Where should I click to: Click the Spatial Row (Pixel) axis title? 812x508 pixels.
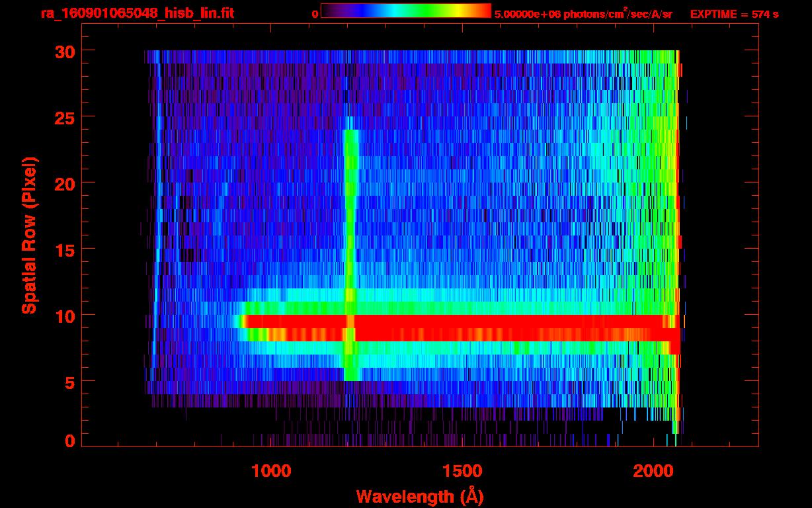(x=29, y=235)
